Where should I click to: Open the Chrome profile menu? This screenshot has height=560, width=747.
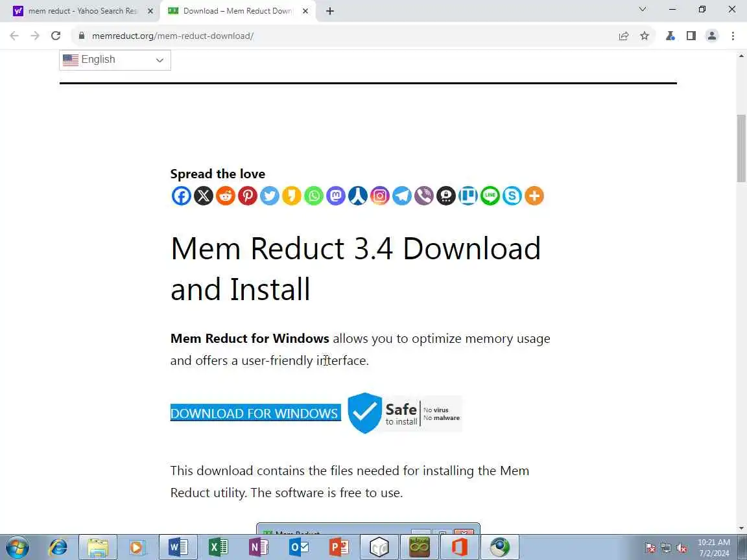tap(712, 36)
